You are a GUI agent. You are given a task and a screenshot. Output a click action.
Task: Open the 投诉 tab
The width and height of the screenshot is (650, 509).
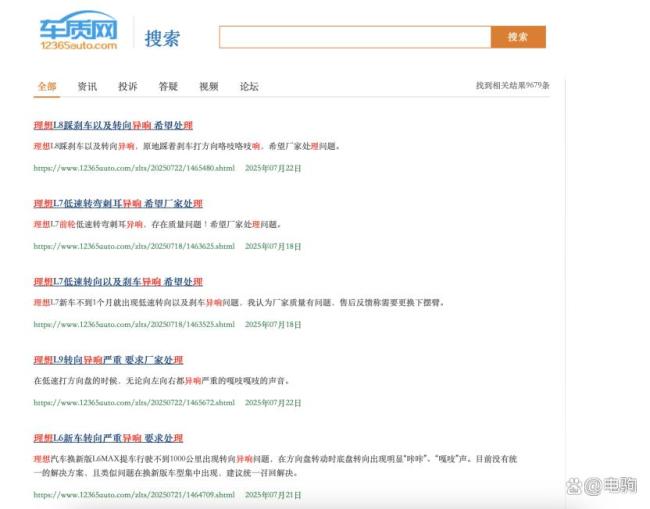[128, 86]
